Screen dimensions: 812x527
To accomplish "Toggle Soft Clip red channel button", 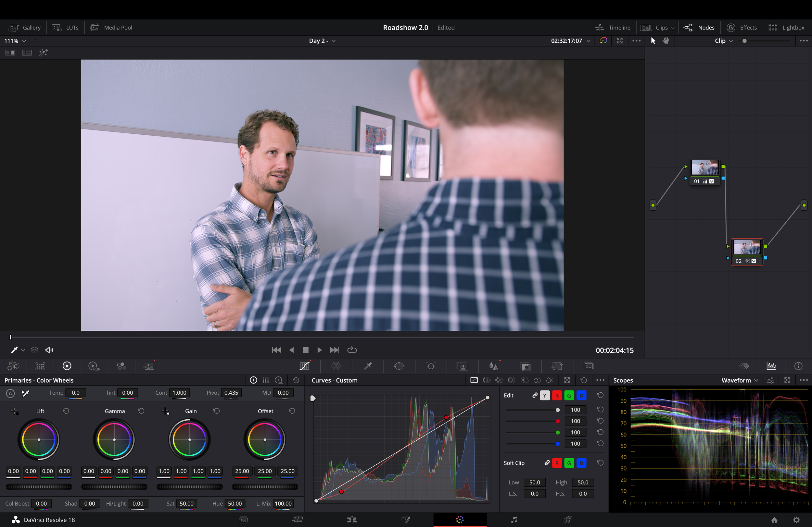I will 557,463.
